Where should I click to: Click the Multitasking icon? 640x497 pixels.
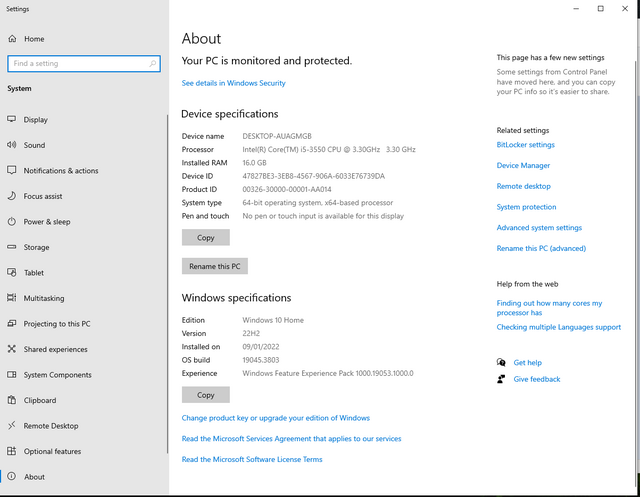tap(12, 298)
